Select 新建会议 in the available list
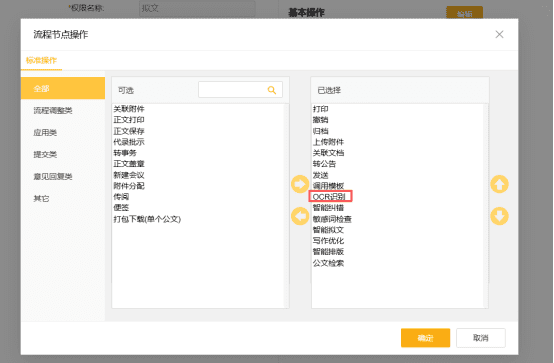The height and width of the screenshot is (363, 554). (x=129, y=175)
